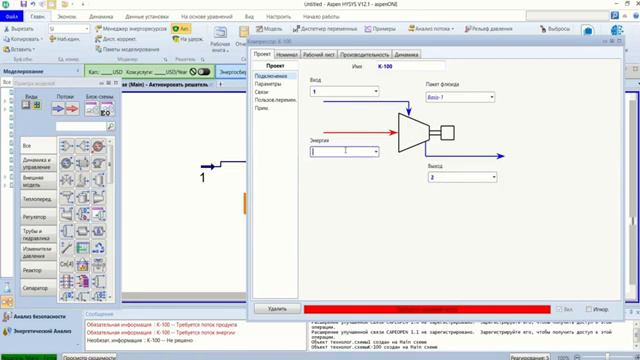Expand the Копировать dropdown arrow

click(42, 39)
